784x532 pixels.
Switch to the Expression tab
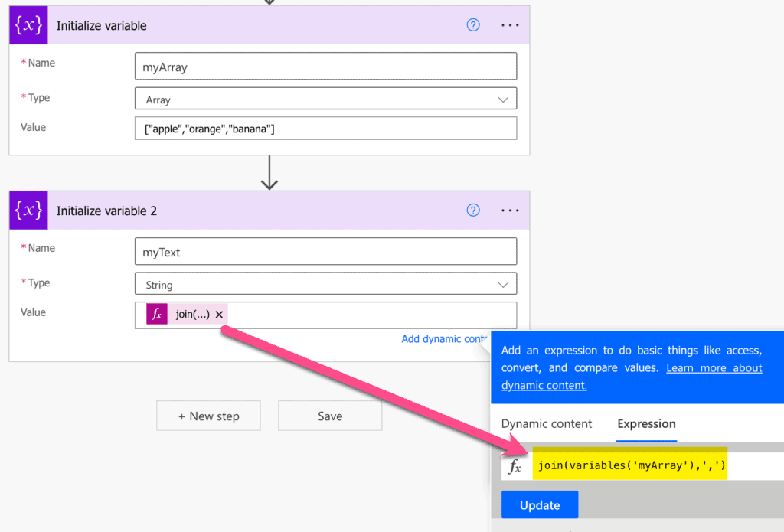tap(645, 423)
